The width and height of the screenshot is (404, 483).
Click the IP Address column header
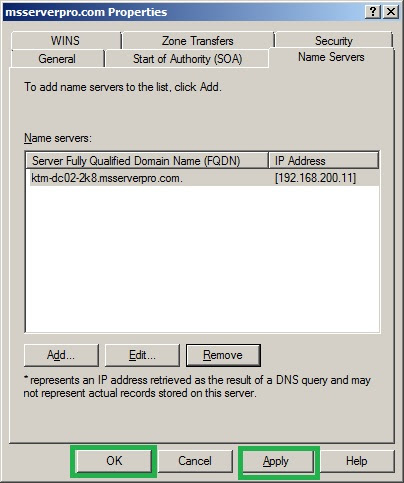tap(324, 161)
